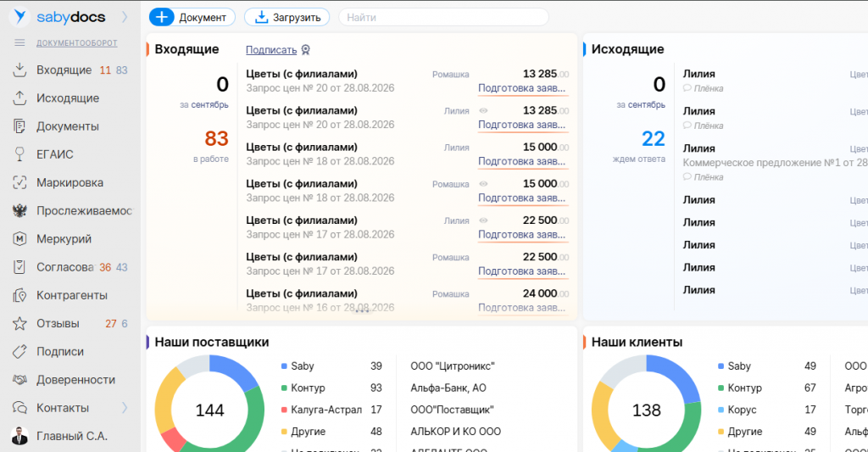
Task: Click the Меркурий hexagon M icon
Action: click(x=20, y=239)
